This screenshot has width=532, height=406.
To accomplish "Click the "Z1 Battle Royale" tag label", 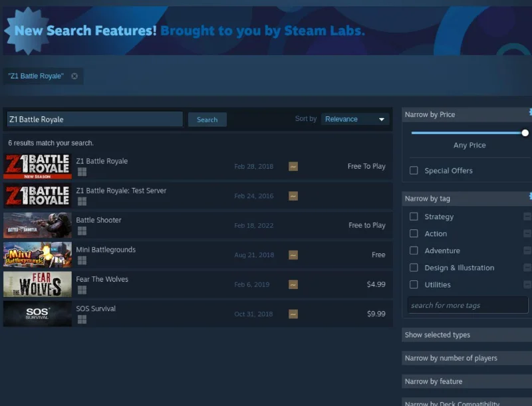I will (x=36, y=76).
